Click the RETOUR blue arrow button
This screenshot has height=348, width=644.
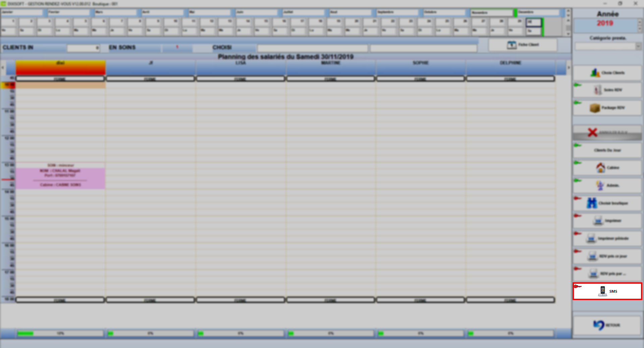tap(606, 325)
